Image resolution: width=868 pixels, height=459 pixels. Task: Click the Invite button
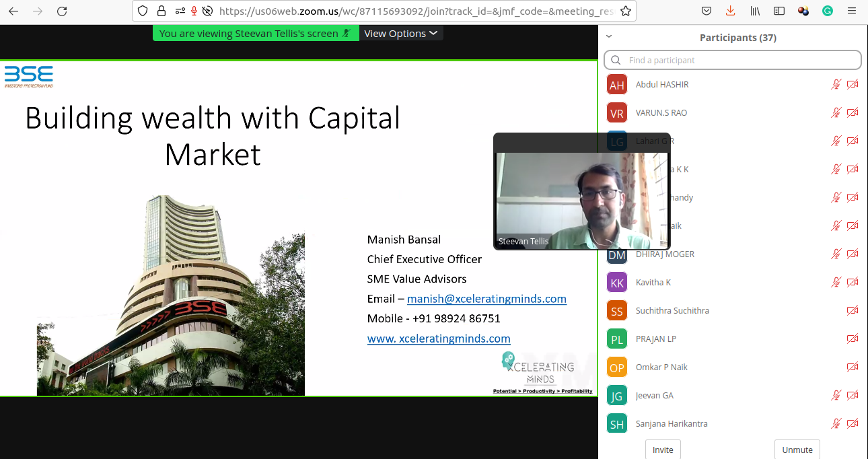click(x=663, y=450)
